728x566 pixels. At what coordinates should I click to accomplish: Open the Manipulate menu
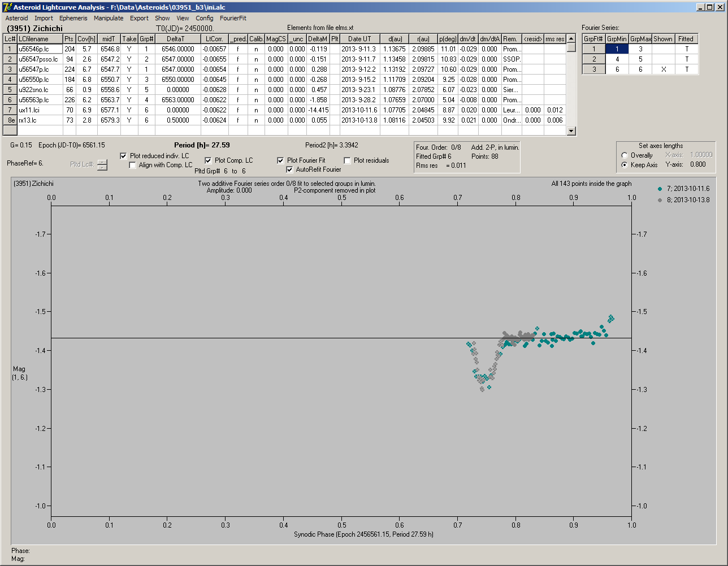(109, 18)
